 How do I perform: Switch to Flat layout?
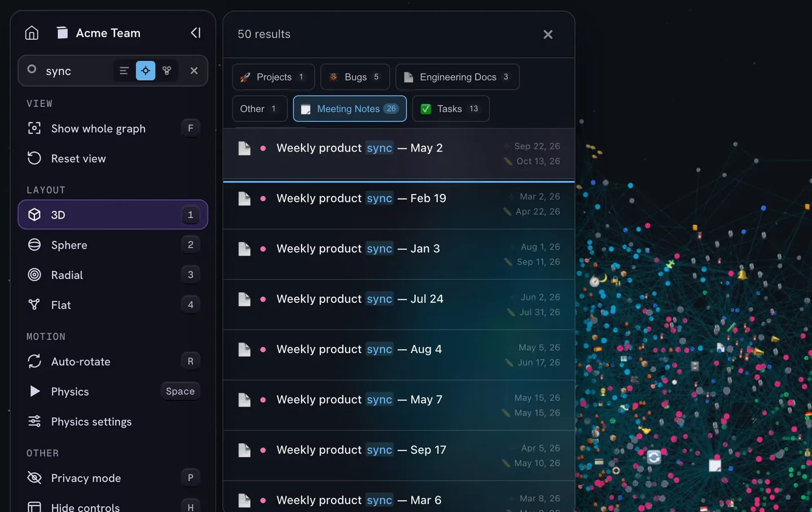(113, 305)
